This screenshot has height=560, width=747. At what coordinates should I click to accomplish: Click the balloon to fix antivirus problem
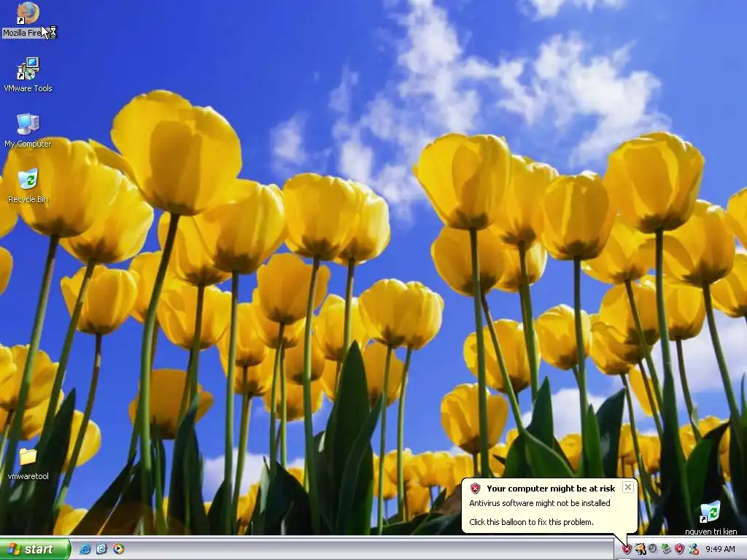(x=549, y=506)
